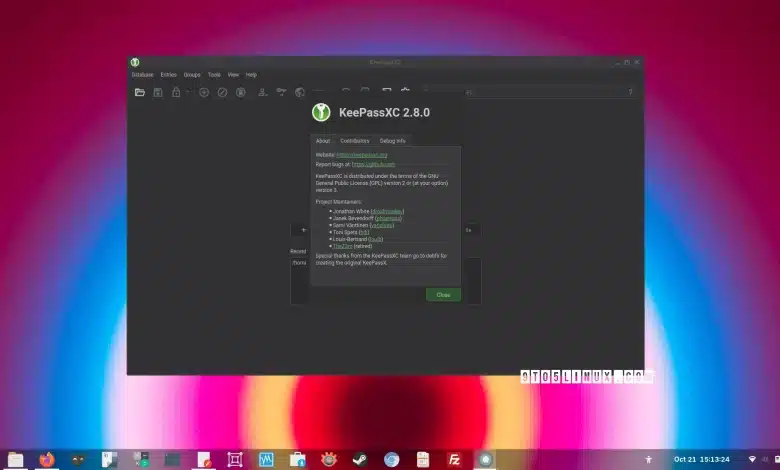Open the network Wi-Fi tray icon

click(x=752, y=460)
